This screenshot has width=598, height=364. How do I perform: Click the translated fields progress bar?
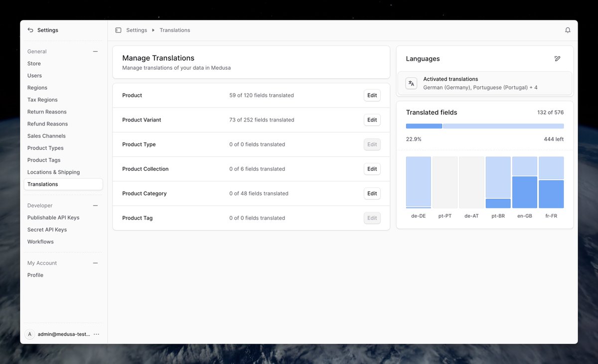click(x=485, y=126)
